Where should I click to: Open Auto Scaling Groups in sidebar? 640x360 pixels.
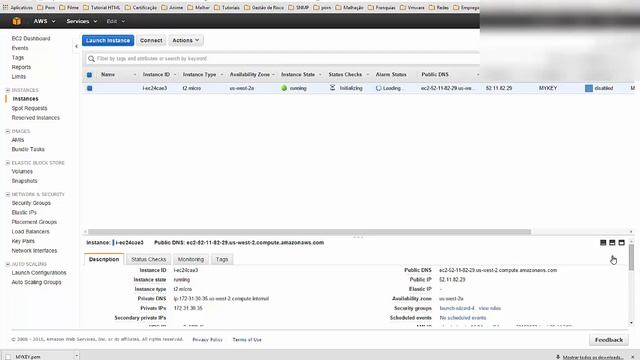pos(36,282)
